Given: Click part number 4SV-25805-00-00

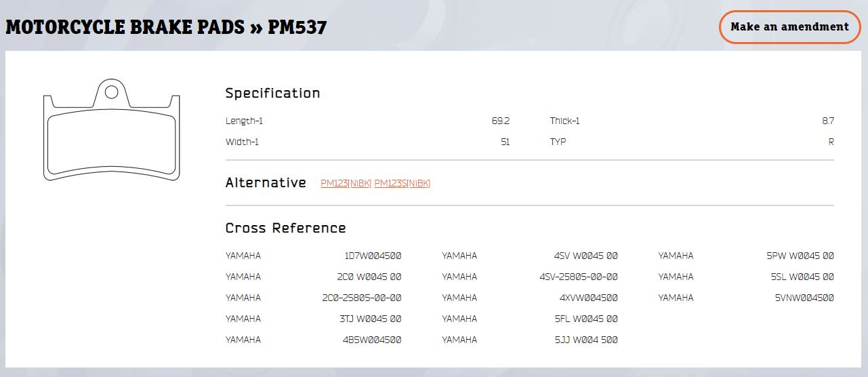Looking at the screenshot, I should click(x=578, y=277).
